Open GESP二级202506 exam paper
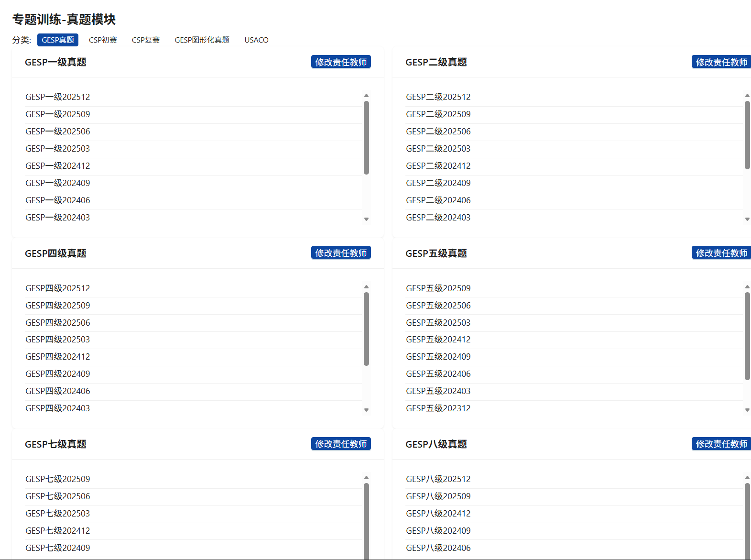Viewport: 751px width, 560px height. click(438, 132)
